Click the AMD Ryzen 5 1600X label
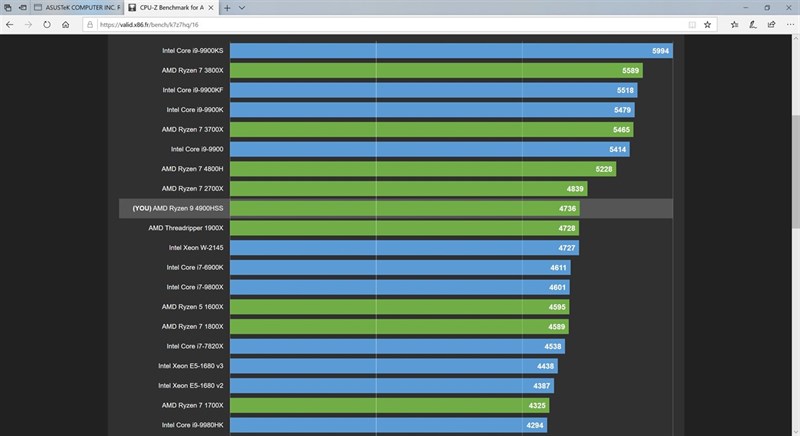Screen dimensions: 800x436 [x=192, y=307]
